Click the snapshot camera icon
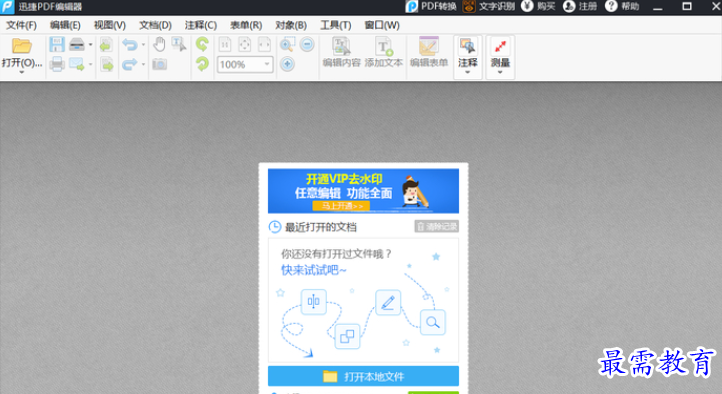Screen dimensions: 722x394 click(159, 64)
